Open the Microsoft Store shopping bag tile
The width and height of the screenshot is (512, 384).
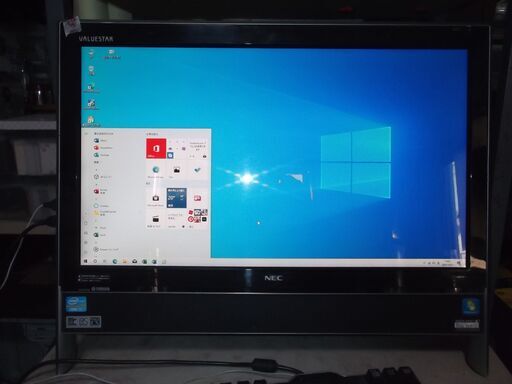[x=156, y=198]
